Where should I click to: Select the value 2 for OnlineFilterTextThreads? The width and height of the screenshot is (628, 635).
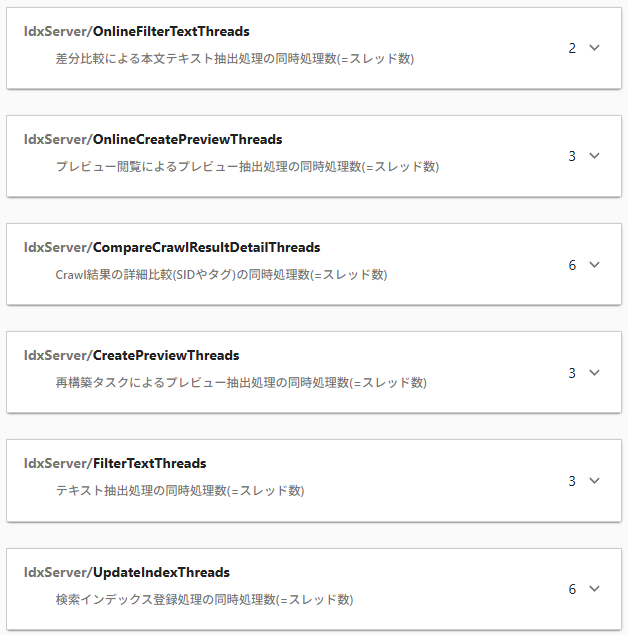click(x=572, y=48)
